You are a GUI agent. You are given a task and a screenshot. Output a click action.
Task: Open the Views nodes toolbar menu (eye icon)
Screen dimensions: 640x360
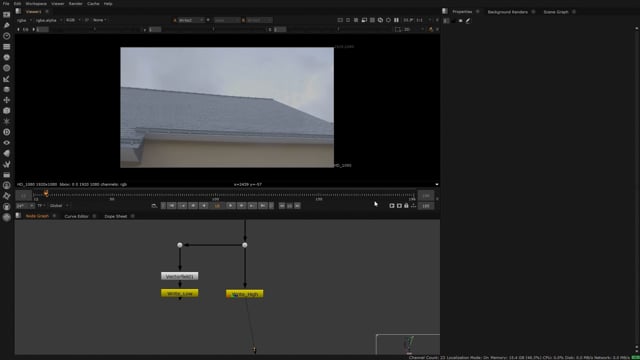click(x=7, y=142)
